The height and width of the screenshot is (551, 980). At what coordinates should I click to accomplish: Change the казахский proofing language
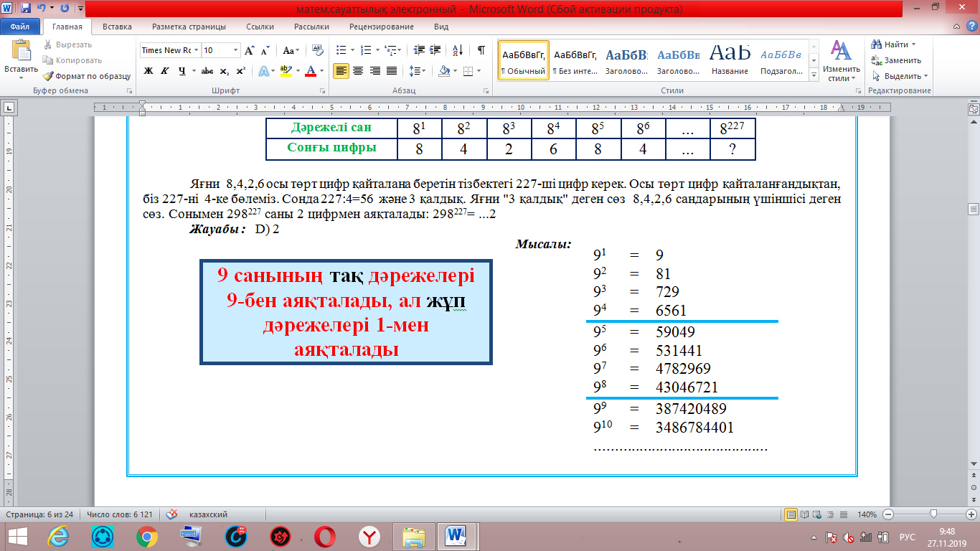(208, 514)
